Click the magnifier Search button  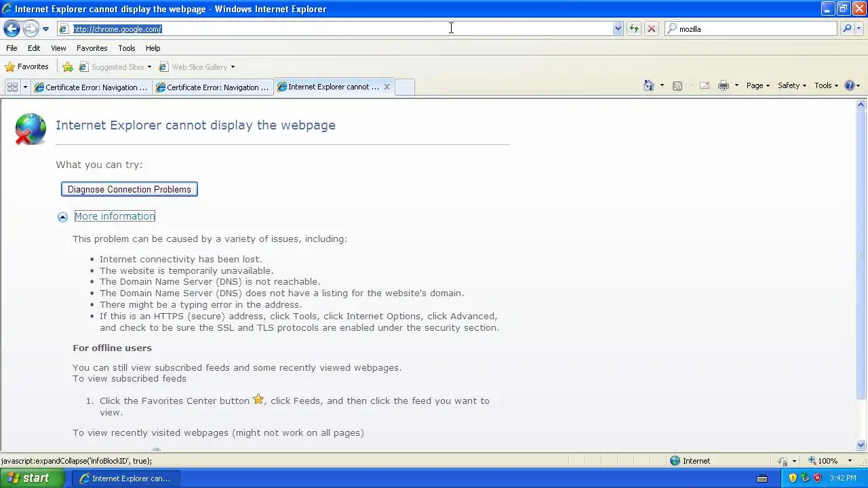tap(846, 28)
